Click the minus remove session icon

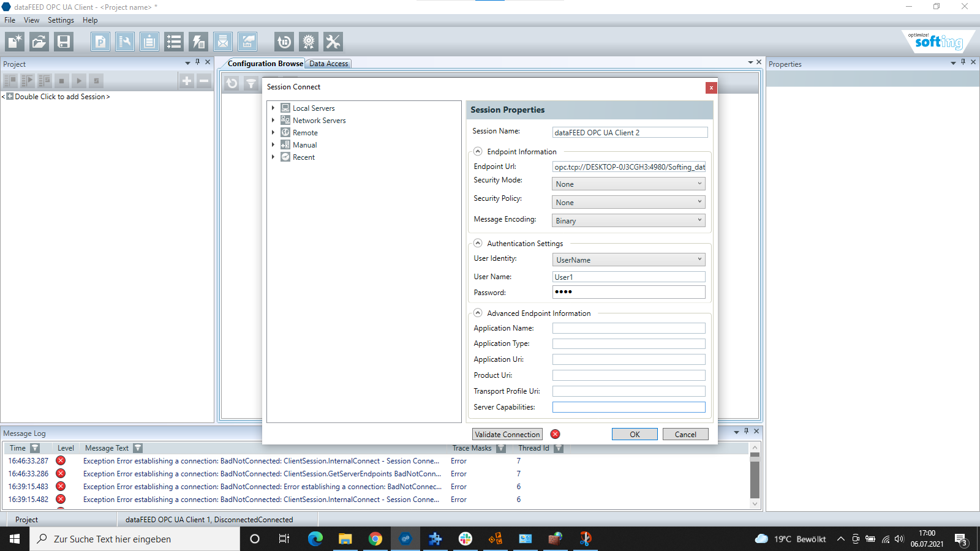pos(204,81)
